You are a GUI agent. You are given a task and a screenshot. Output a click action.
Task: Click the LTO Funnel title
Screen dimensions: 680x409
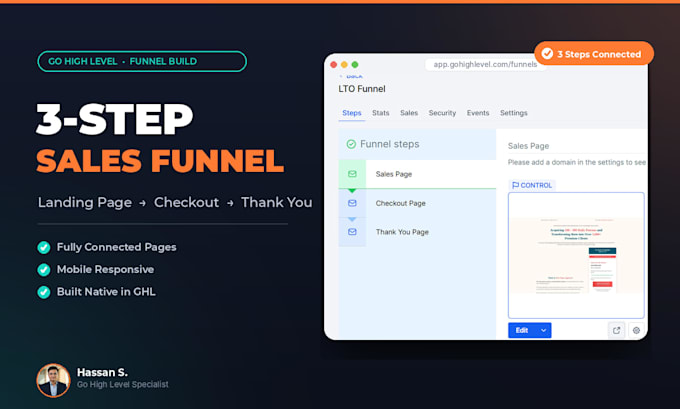(362, 89)
